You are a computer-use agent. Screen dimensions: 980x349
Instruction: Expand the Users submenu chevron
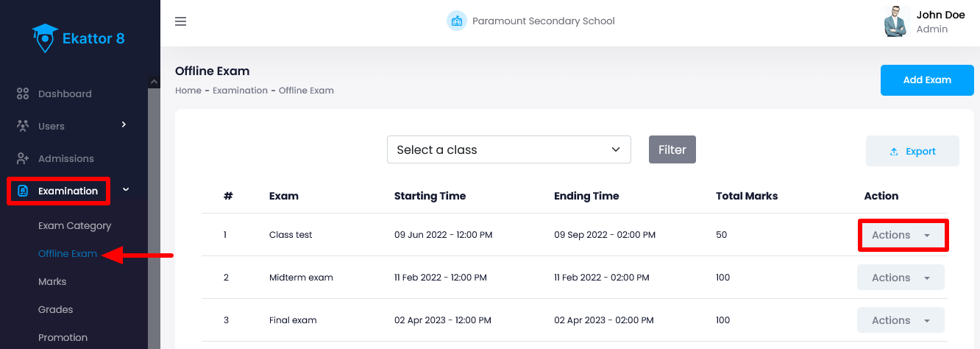tap(124, 125)
